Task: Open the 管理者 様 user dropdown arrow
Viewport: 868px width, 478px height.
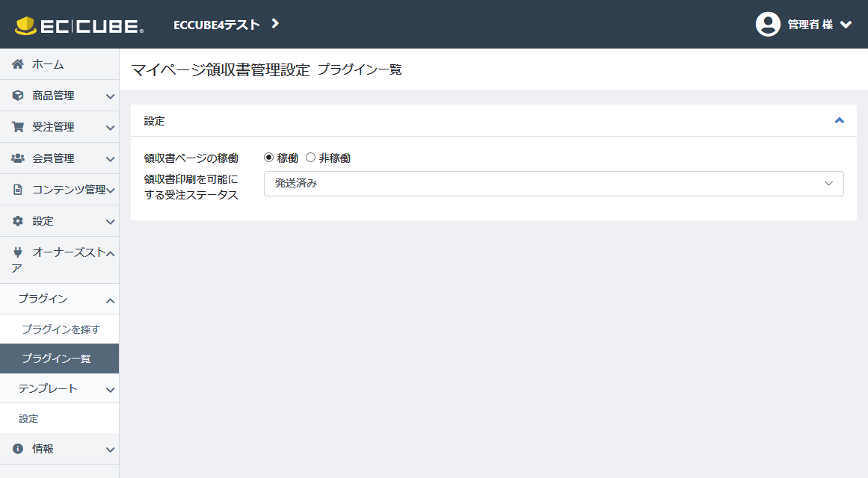Action: click(846, 25)
